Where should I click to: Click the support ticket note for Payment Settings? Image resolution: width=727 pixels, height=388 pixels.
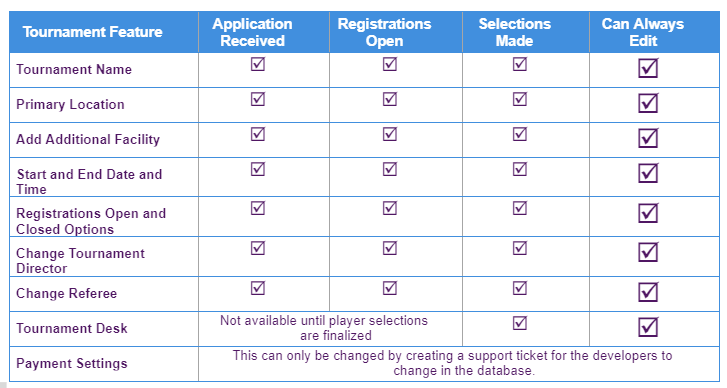453,363
